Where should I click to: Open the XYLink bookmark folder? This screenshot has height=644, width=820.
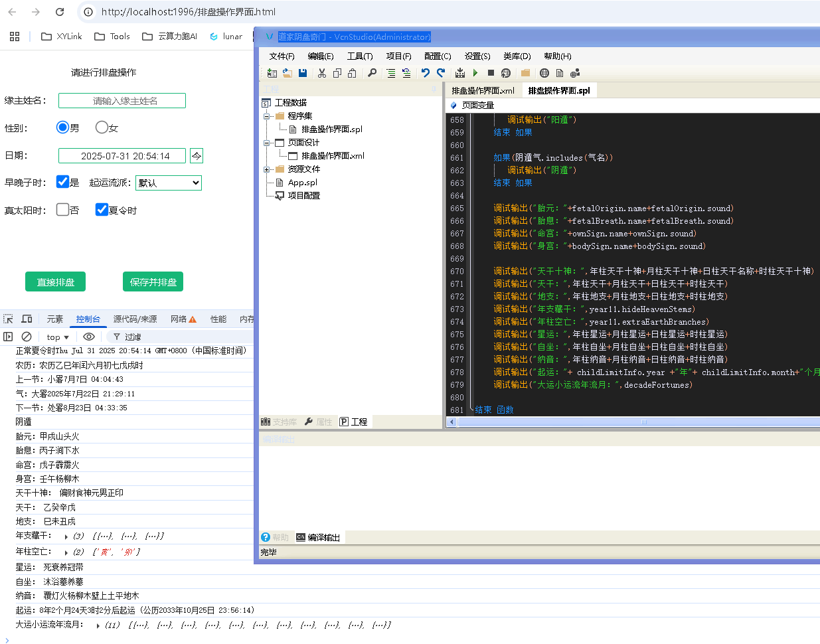(62, 37)
